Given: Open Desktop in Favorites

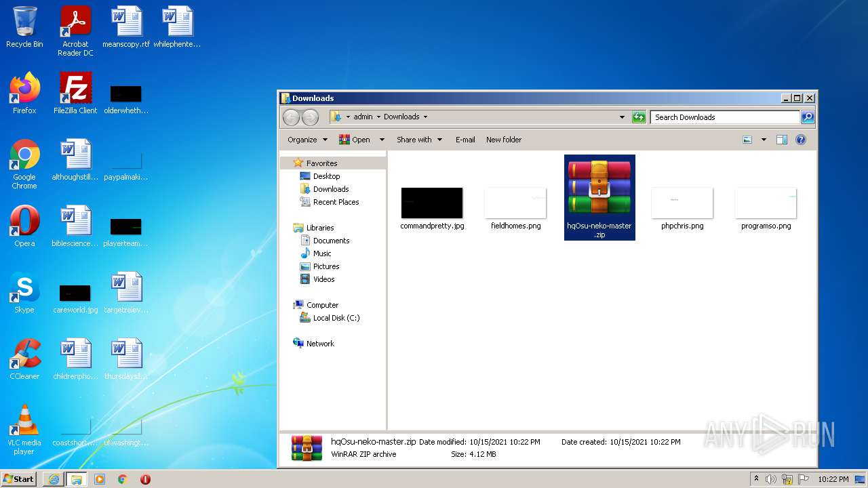Looking at the screenshot, I should (326, 176).
